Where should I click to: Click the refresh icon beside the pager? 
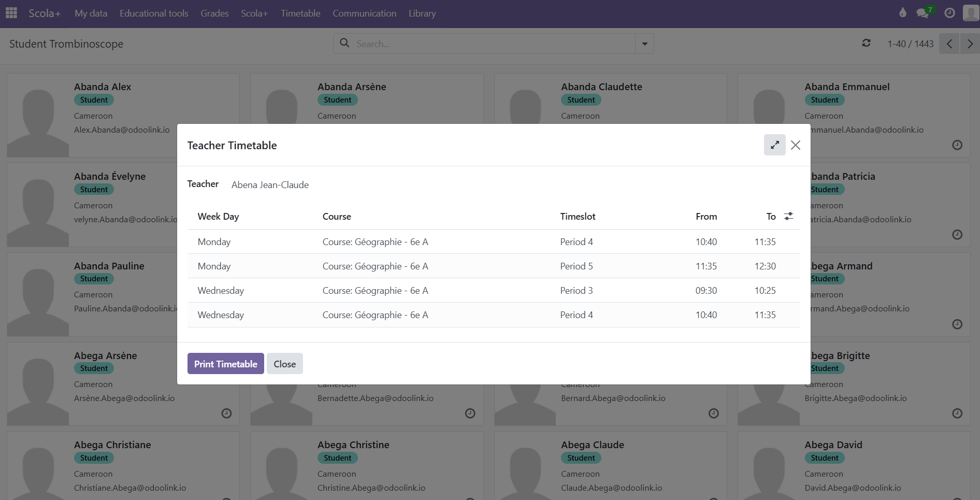[x=866, y=44]
